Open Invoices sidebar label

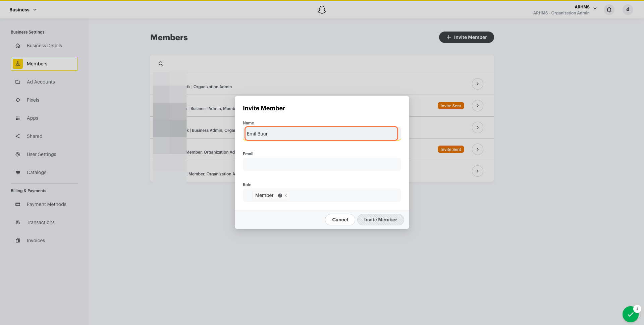(x=36, y=240)
